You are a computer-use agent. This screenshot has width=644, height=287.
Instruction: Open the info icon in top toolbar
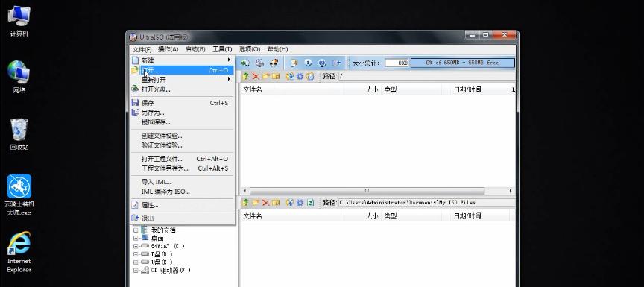click(308, 63)
